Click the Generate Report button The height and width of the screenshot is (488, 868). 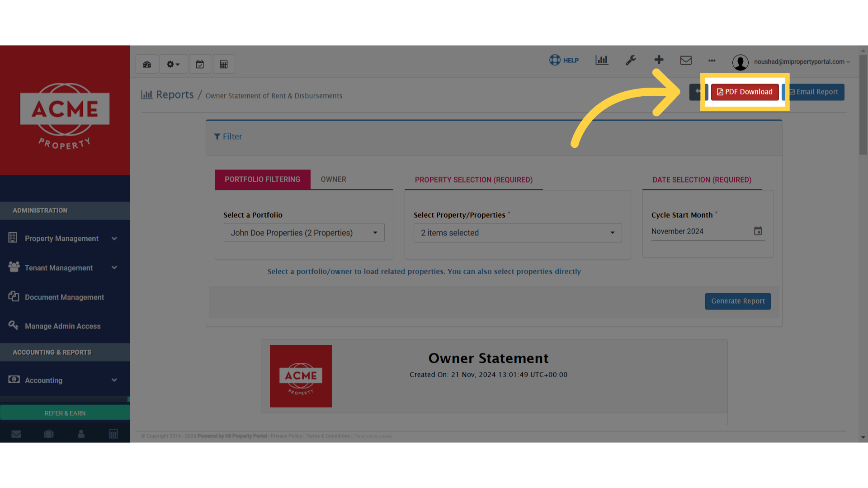738,301
